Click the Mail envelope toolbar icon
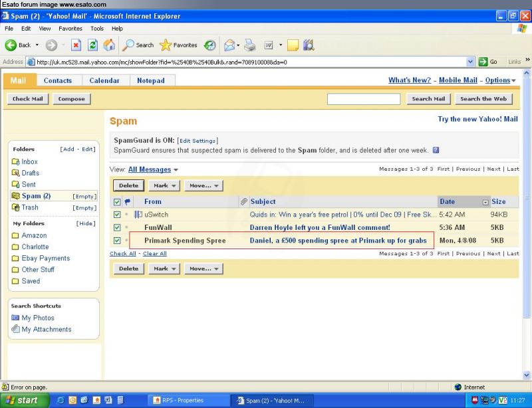The image size is (532, 408). pos(229,45)
